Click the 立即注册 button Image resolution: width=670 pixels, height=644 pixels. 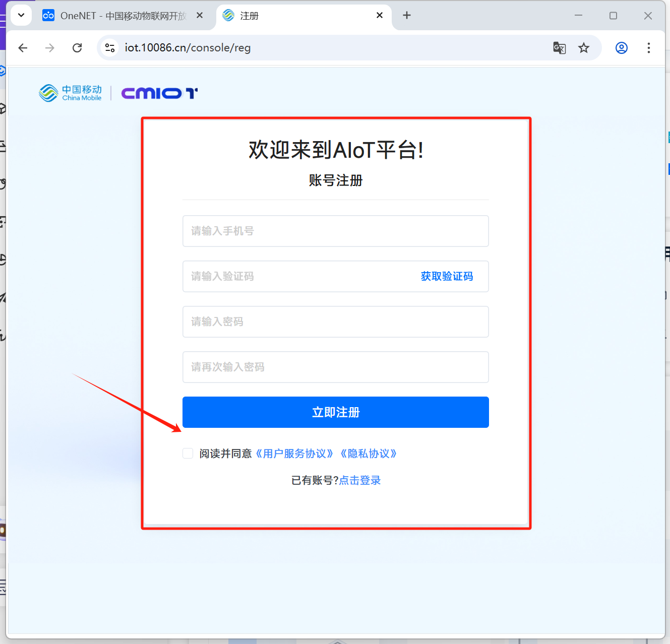click(336, 412)
